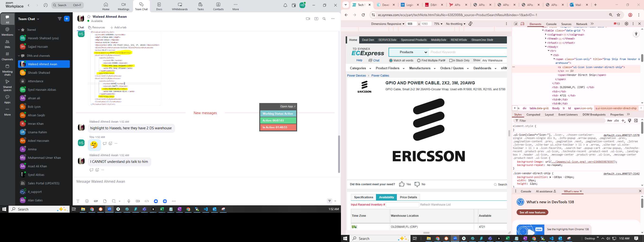Switch to the Meetings tab in Zoom
Viewport: 644px width, 242px height.
pyautogui.click(x=124, y=6)
